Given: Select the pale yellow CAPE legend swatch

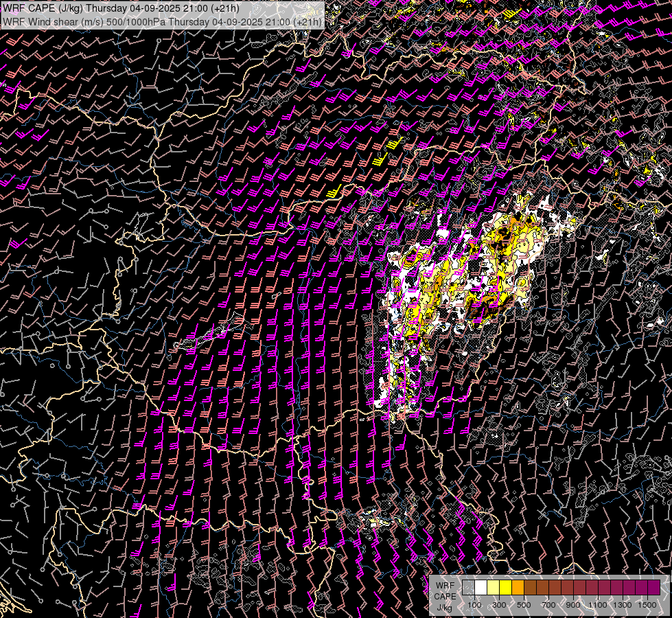Looking at the screenshot, I should coord(494,588).
